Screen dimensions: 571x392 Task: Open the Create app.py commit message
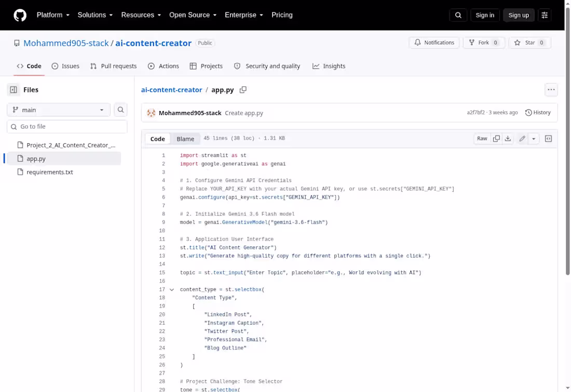[x=244, y=113]
